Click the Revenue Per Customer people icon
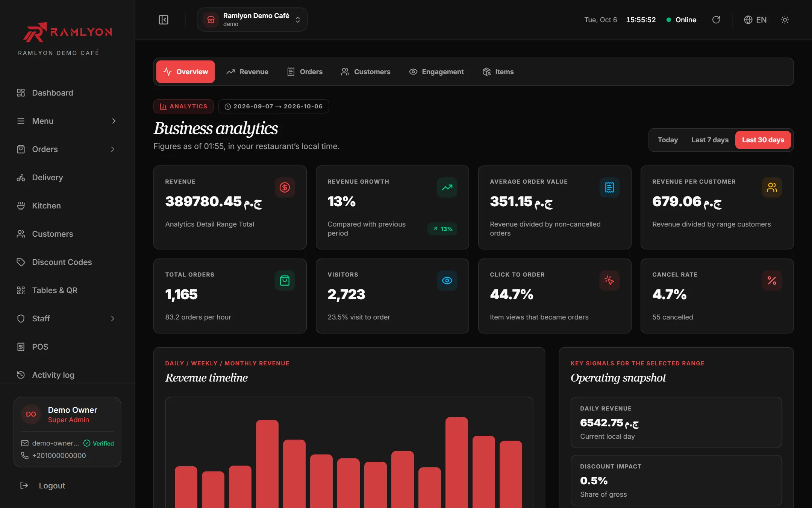 pyautogui.click(x=772, y=187)
